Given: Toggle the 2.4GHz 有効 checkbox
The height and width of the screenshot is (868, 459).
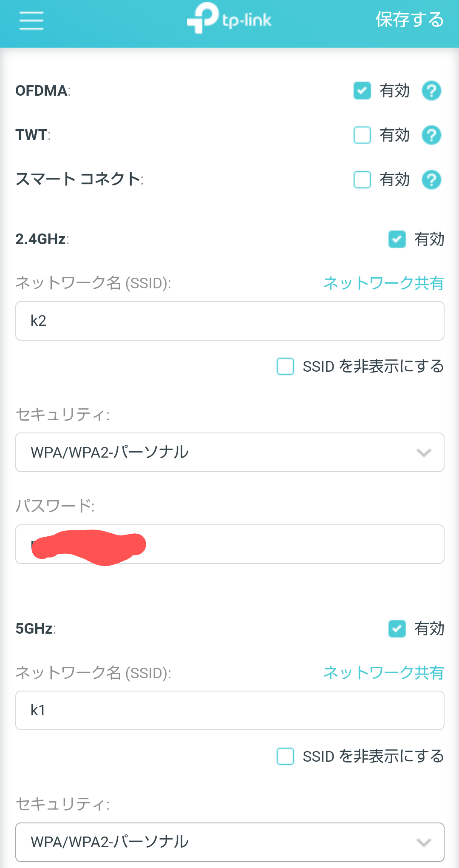Looking at the screenshot, I should pyautogui.click(x=397, y=239).
